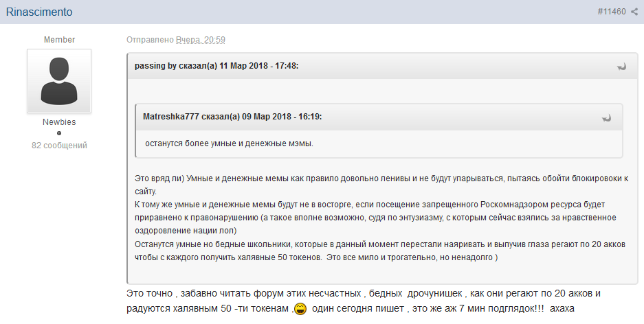The height and width of the screenshot is (324, 644).
Task: Click the small reputation dot under Newbies
Action: point(59,133)
